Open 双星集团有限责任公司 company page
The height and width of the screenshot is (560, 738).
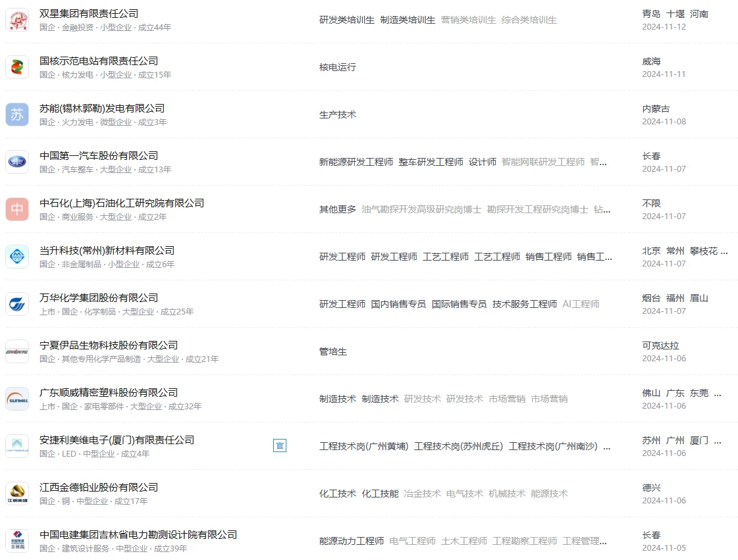tap(89, 14)
